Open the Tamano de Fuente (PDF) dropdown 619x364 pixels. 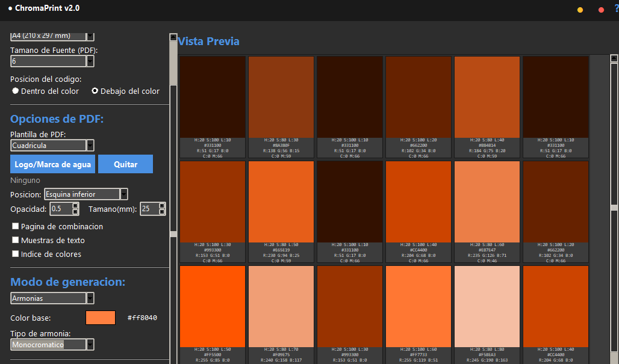(x=90, y=61)
